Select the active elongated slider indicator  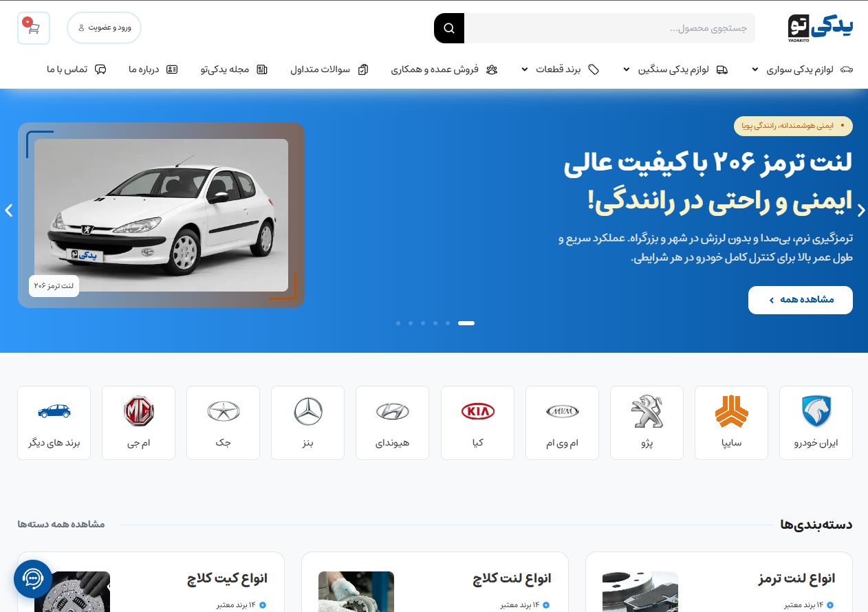point(466,323)
